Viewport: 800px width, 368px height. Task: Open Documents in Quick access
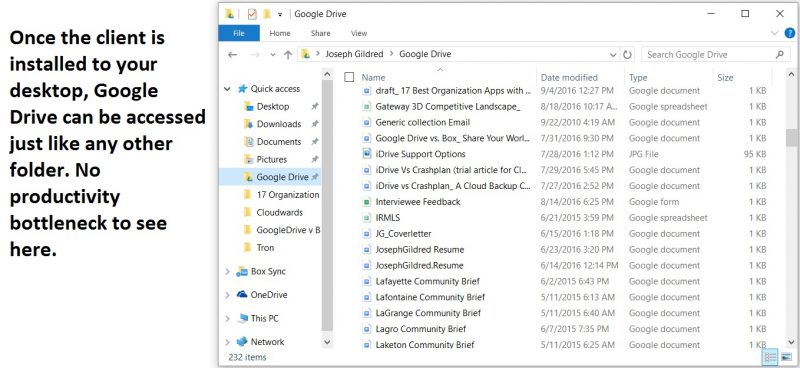(x=279, y=141)
